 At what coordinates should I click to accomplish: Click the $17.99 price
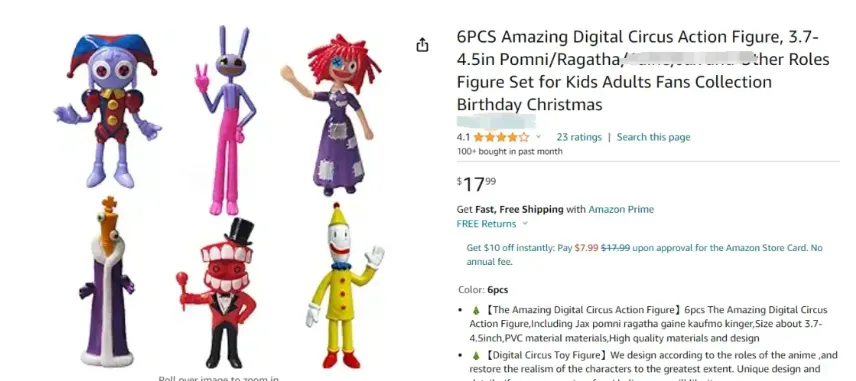click(x=476, y=184)
